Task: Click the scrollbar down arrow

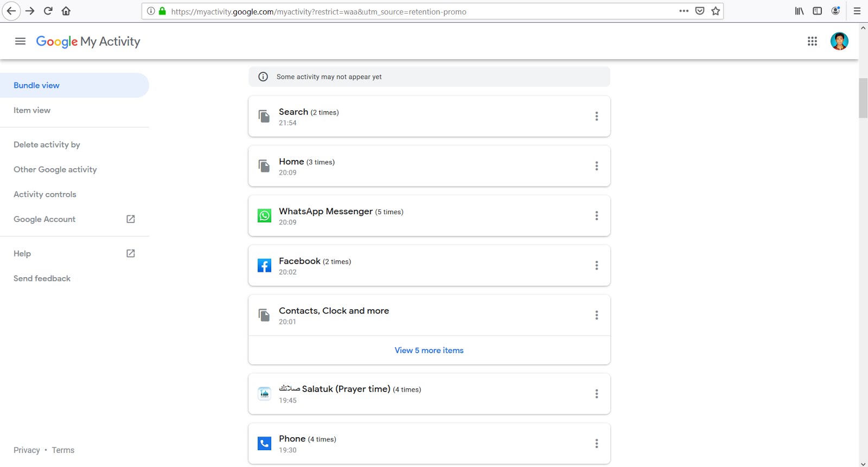Action: click(x=863, y=464)
